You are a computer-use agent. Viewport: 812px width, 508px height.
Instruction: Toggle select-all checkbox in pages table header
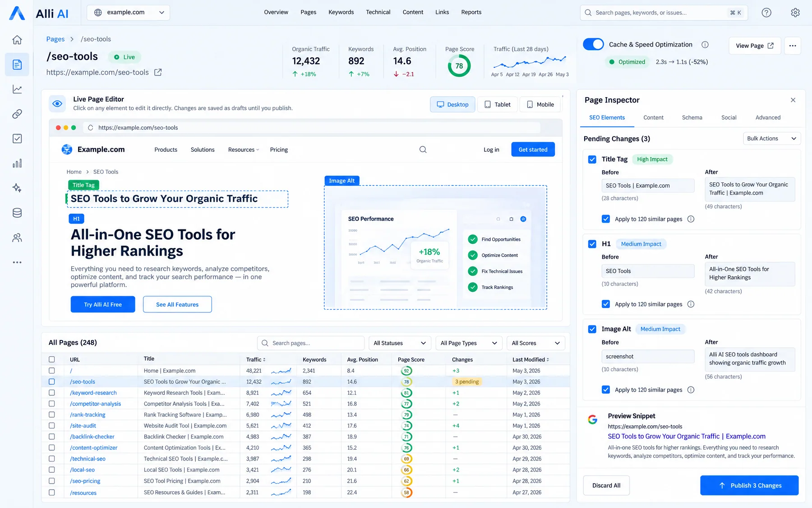(52, 359)
